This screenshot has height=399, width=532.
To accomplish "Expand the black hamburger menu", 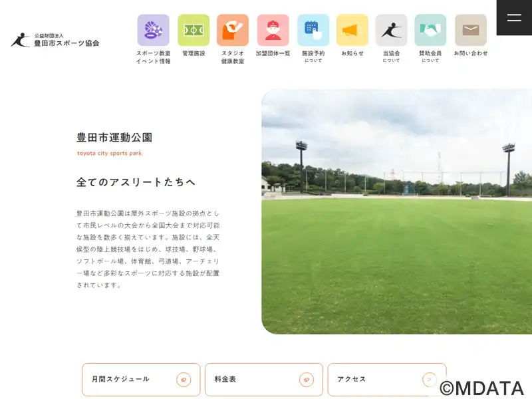I will (x=514, y=18).
